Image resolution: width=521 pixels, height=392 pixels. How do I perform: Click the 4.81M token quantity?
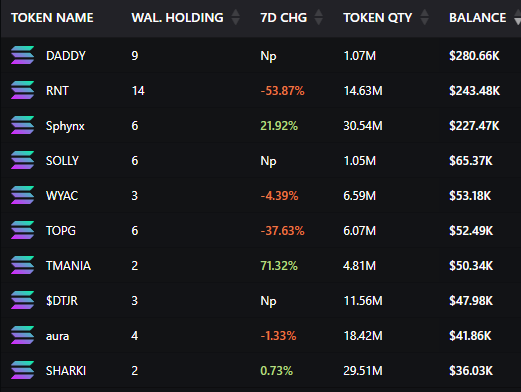click(x=360, y=266)
